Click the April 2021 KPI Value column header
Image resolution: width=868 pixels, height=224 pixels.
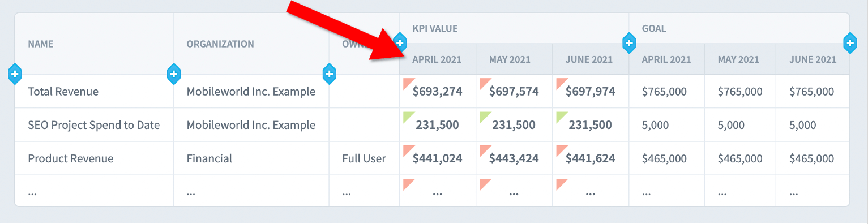[x=437, y=59]
